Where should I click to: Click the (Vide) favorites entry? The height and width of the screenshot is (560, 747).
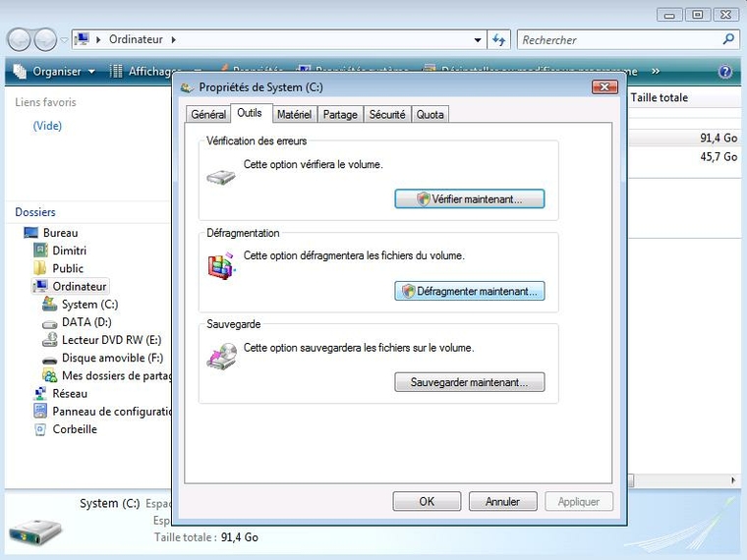click(x=47, y=126)
